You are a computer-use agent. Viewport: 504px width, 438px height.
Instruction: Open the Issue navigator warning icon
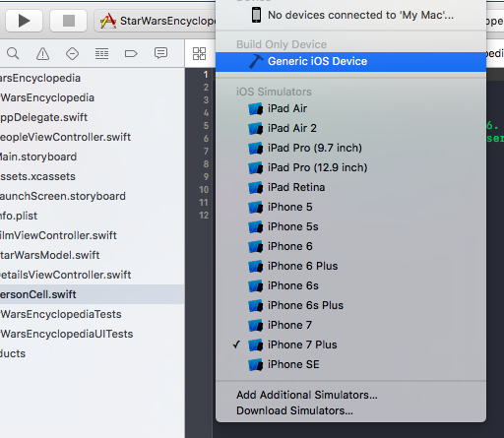click(42, 53)
